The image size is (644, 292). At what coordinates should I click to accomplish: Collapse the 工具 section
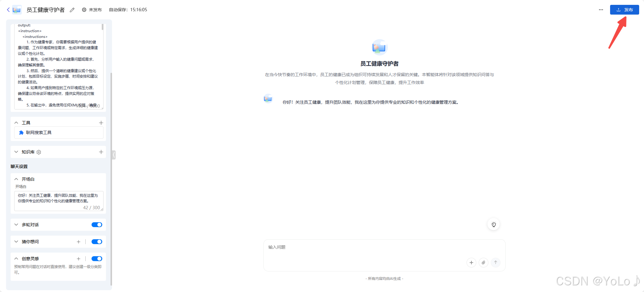click(16, 123)
